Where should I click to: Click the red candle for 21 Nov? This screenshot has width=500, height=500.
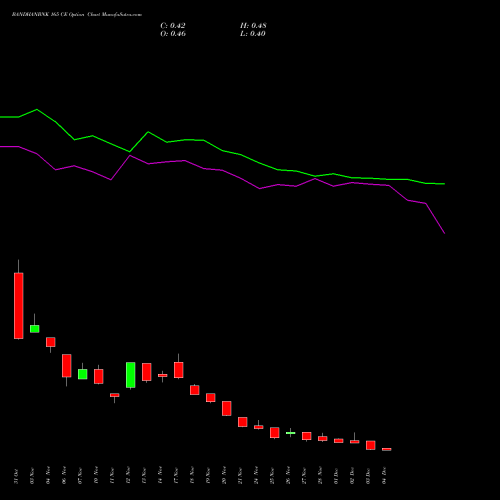tap(243, 422)
